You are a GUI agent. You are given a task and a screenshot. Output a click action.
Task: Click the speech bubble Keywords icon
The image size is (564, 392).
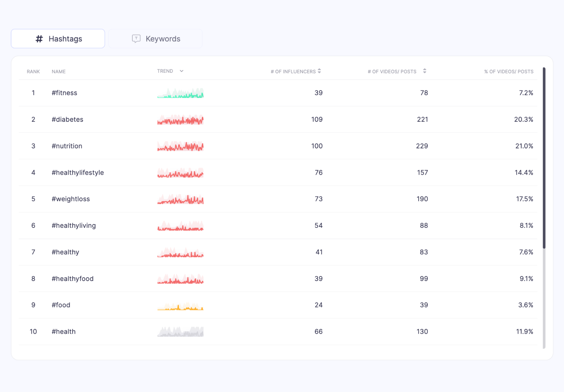point(136,39)
